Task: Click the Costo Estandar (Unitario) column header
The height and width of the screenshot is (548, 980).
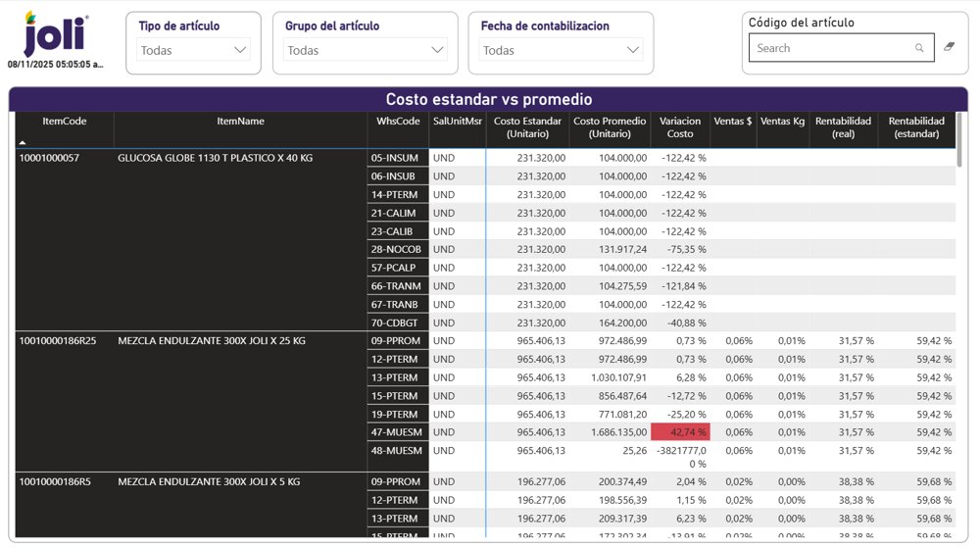Action: 527,127
